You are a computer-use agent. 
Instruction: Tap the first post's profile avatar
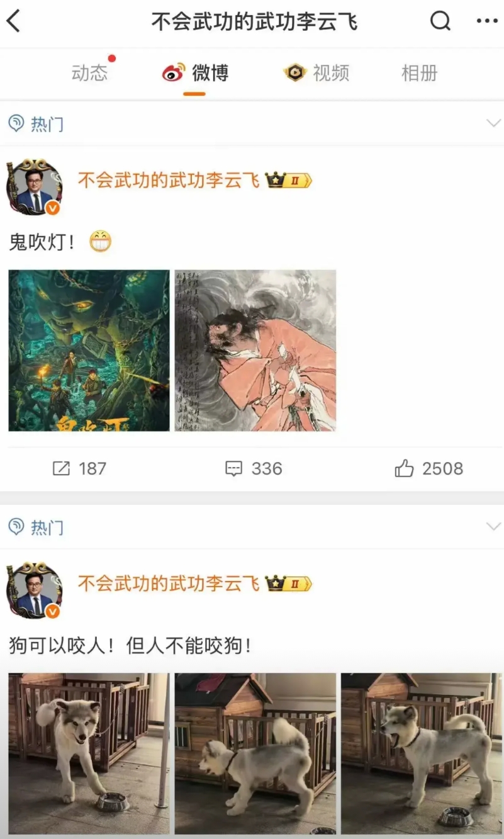(x=34, y=188)
